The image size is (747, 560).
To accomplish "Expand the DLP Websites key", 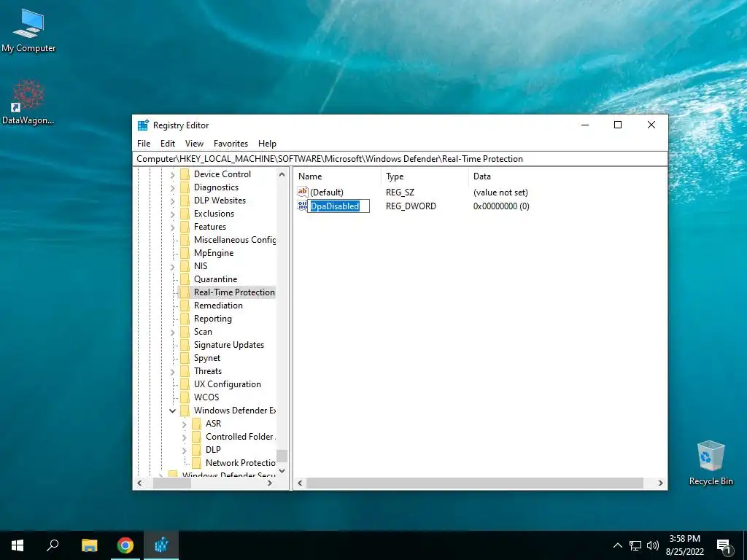I will [172, 201].
